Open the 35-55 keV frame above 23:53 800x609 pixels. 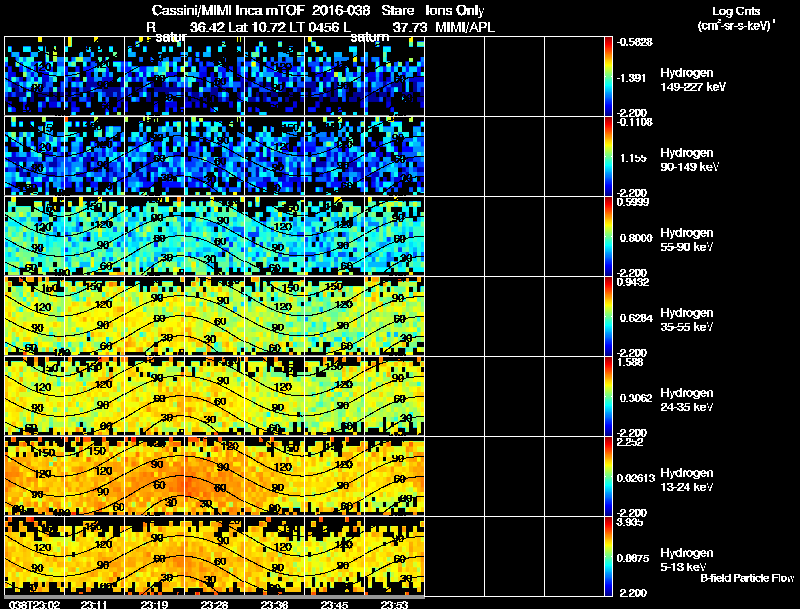click(394, 316)
